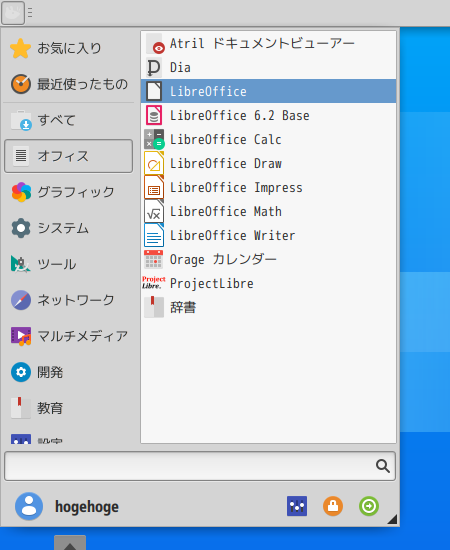The width and height of the screenshot is (450, 550).
Task: Open the ツール category label
Action: [x=57, y=264]
